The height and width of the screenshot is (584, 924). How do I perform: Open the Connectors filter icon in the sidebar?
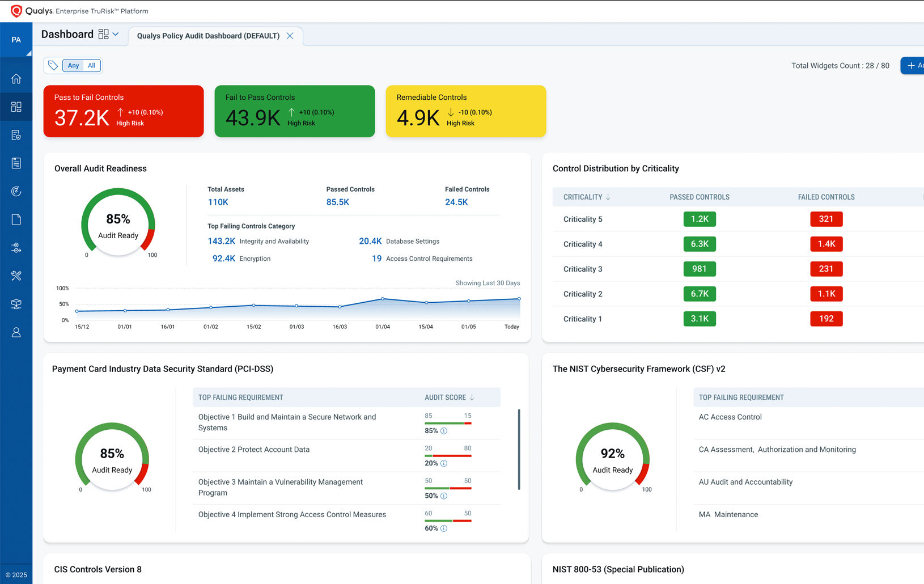pos(15,248)
